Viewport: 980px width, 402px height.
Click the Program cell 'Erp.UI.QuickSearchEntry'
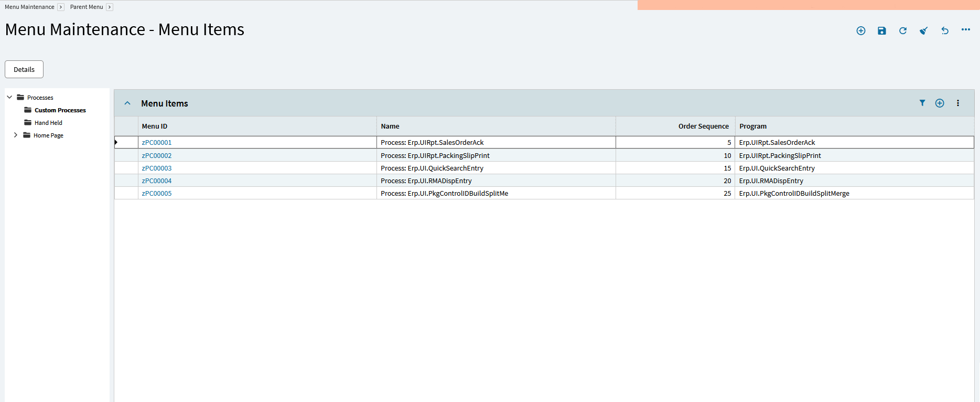click(855, 168)
